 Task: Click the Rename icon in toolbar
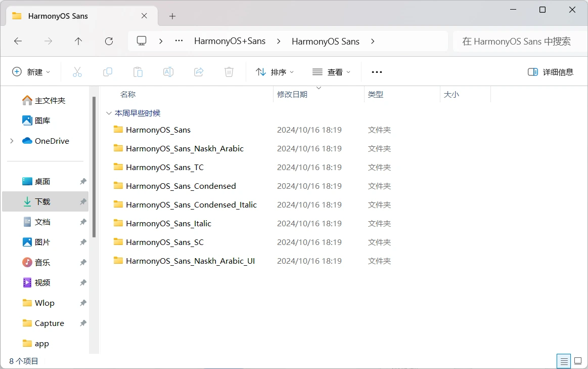tap(168, 72)
